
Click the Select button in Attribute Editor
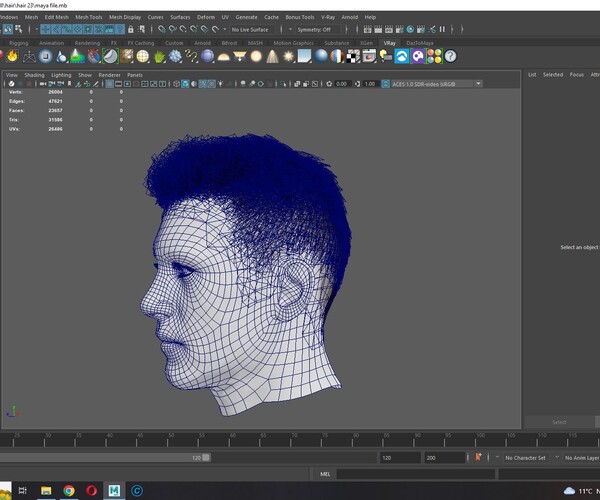(559, 422)
